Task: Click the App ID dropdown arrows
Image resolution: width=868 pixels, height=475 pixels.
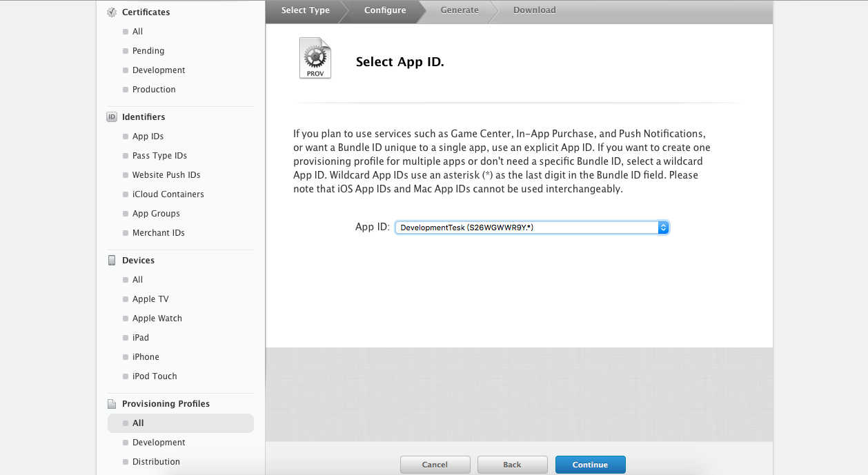Action: point(663,228)
